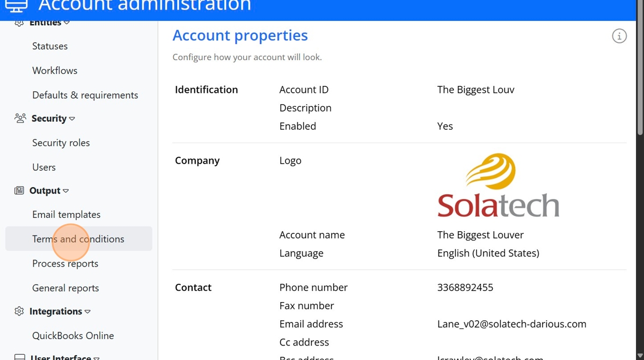Open Security roles
The image size is (644, 360).
coord(61,143)
